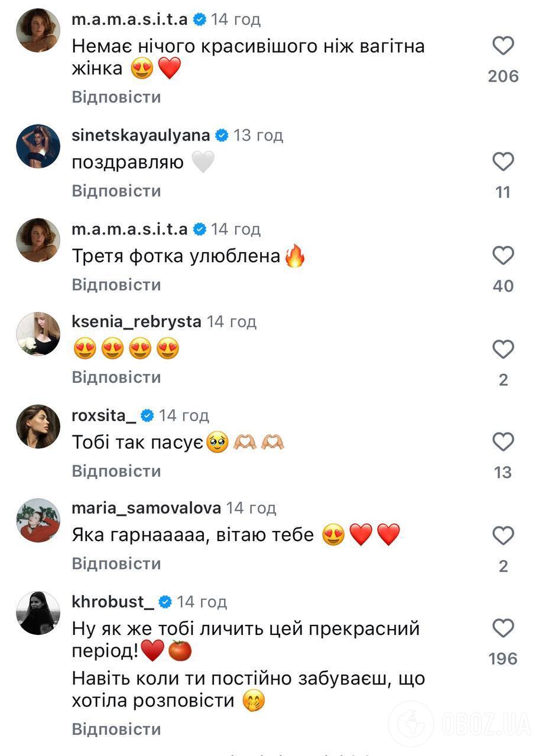Image resolution: width=542 pixels, height=756 pixels.
Task: Like sinetskayaulyana's congratulation comment
Action: [x=503, y=161]
